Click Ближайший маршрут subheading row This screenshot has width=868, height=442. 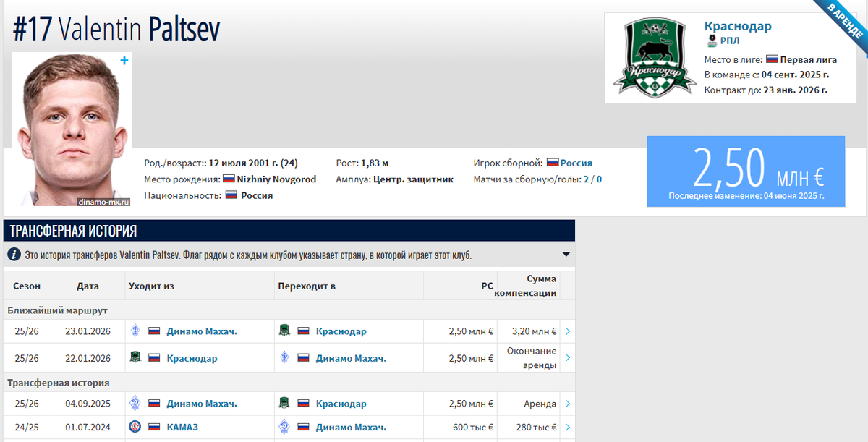289,310
